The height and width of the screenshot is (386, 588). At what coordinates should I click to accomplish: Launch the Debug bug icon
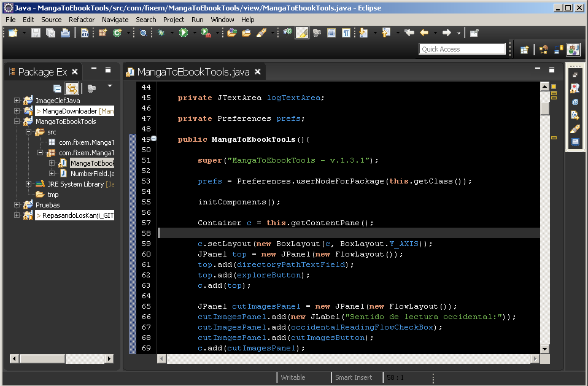click(161, 33)
